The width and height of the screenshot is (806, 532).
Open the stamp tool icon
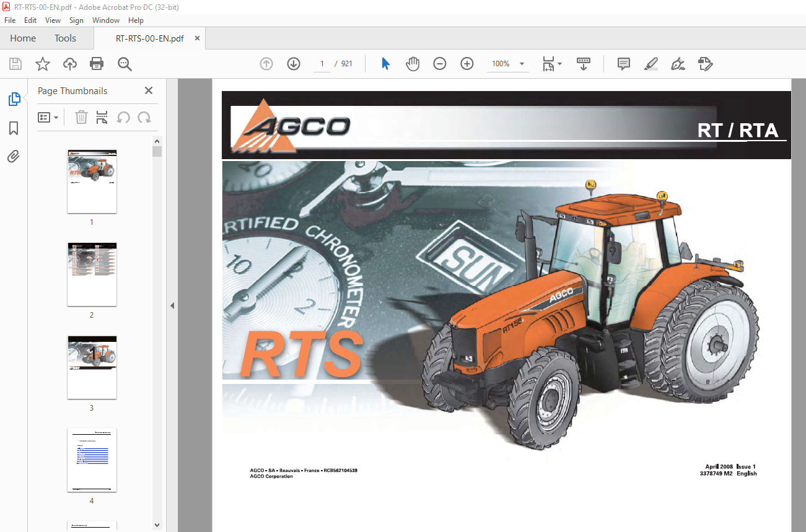coord(705,64)
